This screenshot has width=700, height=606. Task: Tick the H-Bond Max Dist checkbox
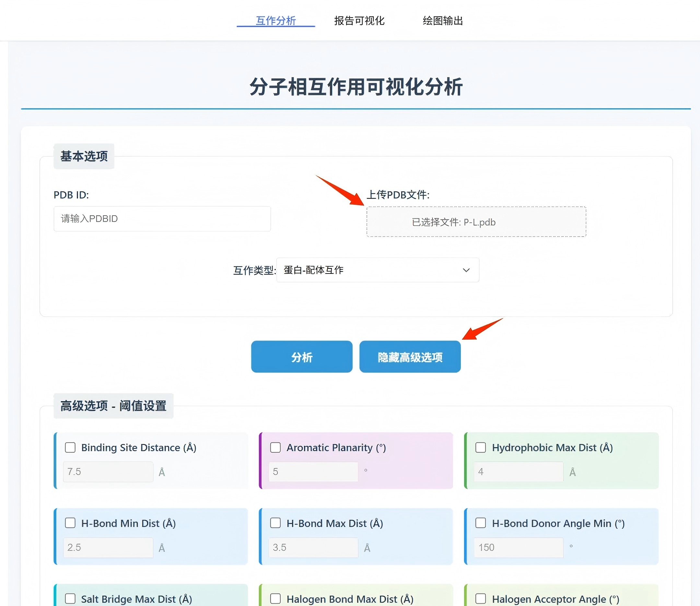275,523
